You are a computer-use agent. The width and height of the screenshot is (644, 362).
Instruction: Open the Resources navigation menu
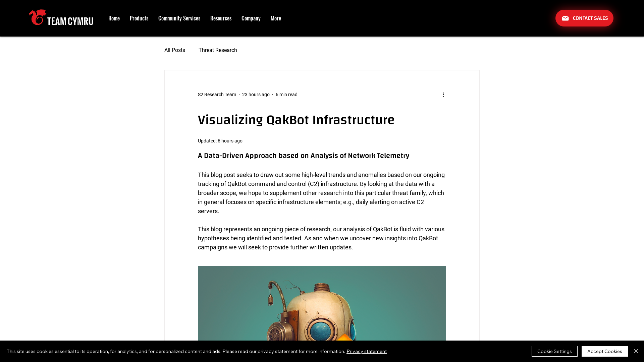(x=221, y=18)
